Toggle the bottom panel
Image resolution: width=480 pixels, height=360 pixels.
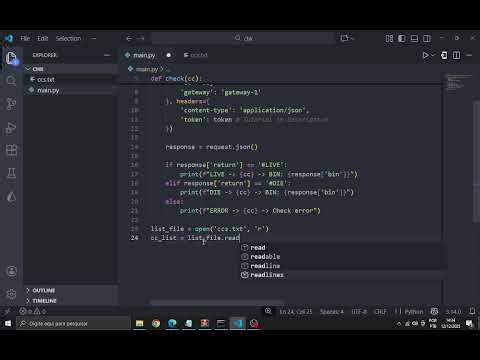coord(414,38)
